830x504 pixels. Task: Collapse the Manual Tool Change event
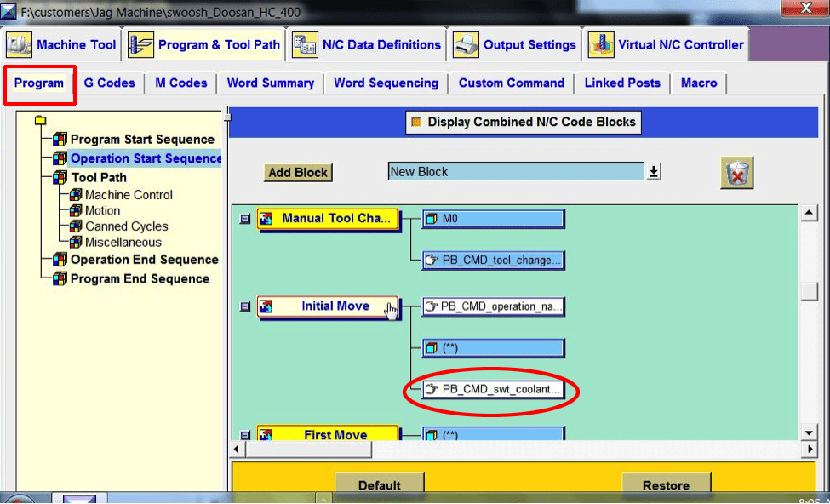pos(245,219)
